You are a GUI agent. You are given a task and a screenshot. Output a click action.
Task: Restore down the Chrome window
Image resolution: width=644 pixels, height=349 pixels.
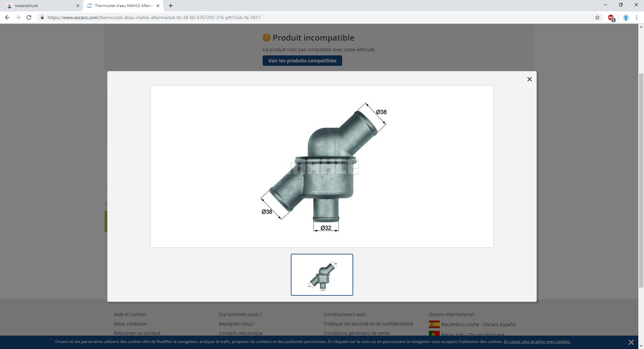point(621,5)
